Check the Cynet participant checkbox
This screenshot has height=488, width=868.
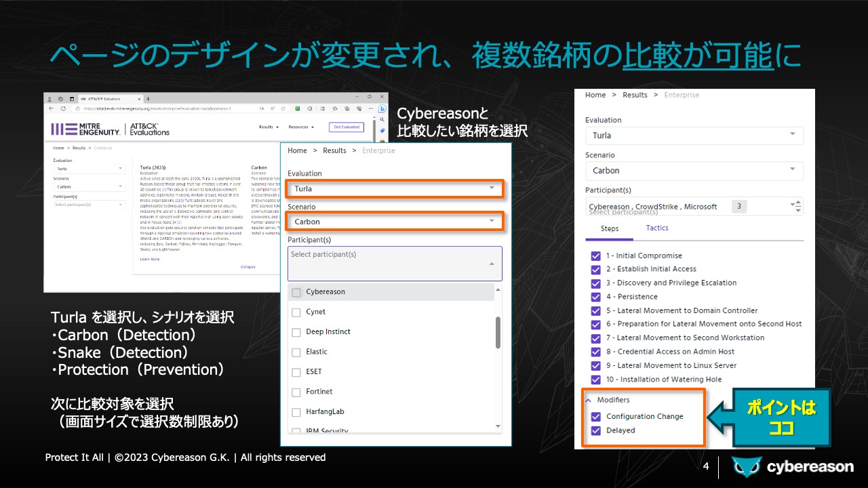point(296,312)
